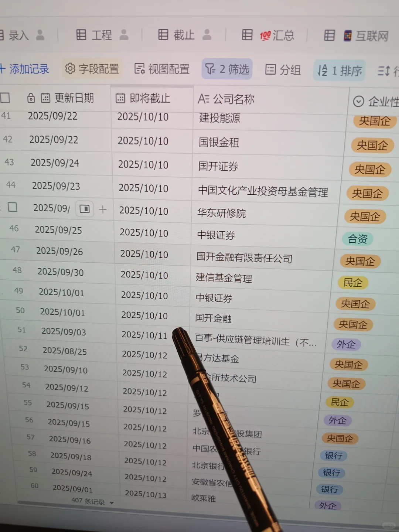Open the 汇总 tab
The width and height of the screenshot is (399, 532).
[268, 35]
